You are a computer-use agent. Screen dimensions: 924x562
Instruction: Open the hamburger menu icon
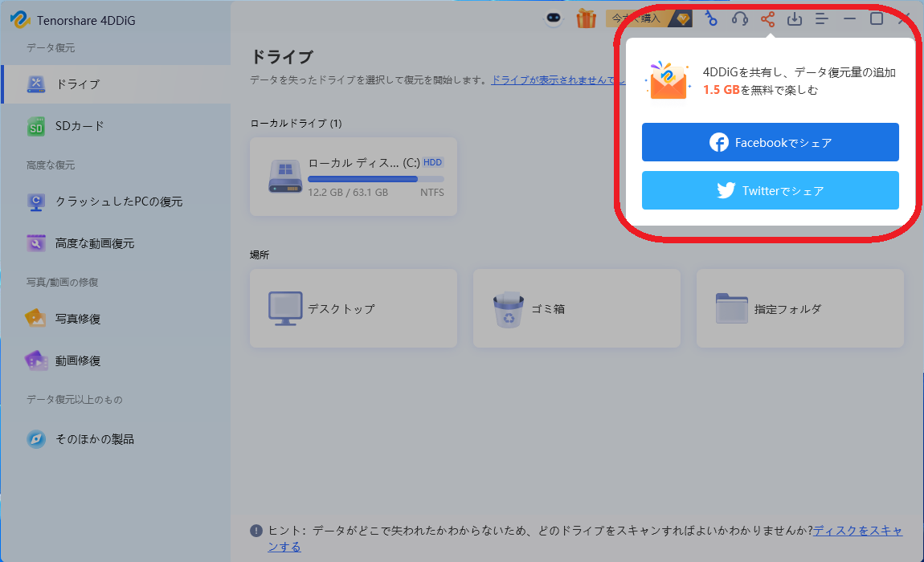click(x=821, y=18)
